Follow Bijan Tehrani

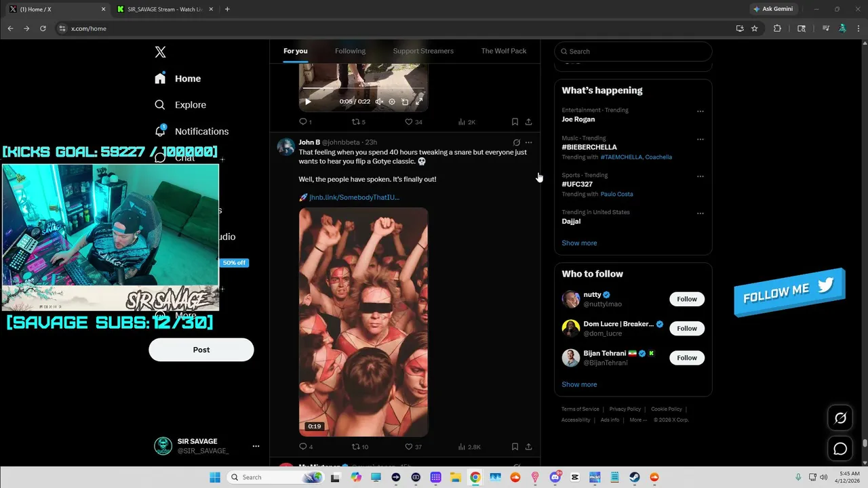point(687,358)
